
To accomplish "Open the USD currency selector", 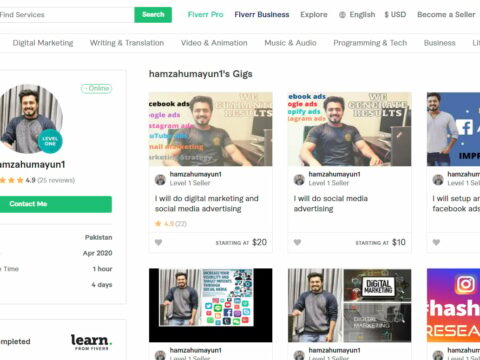I will point(395,15).
